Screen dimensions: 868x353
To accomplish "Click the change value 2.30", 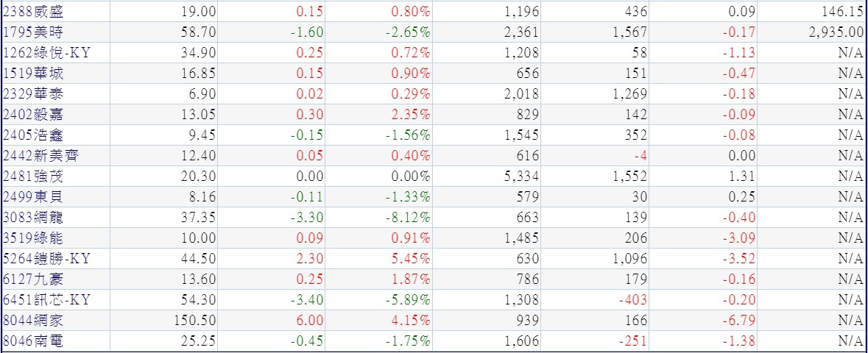I will pos(311,259).
